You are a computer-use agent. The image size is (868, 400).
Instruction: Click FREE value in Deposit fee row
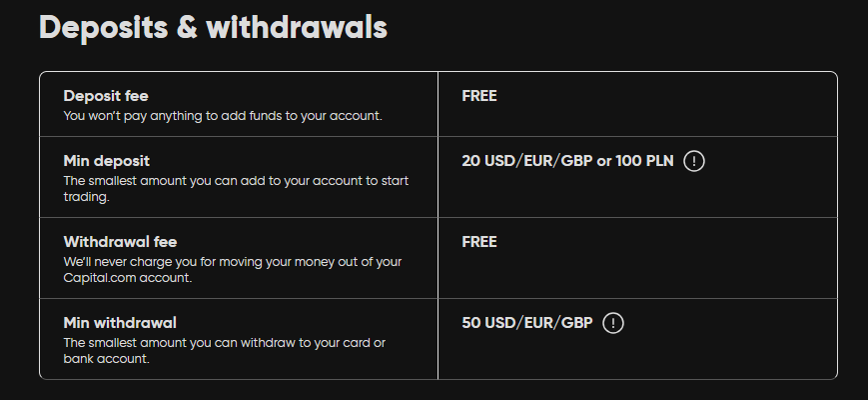coord(479,96)
